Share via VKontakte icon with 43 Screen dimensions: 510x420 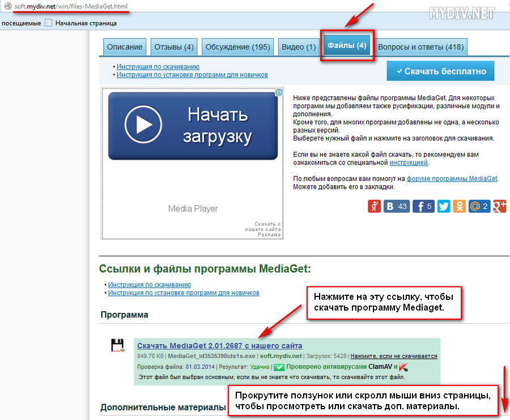(397, 206)
